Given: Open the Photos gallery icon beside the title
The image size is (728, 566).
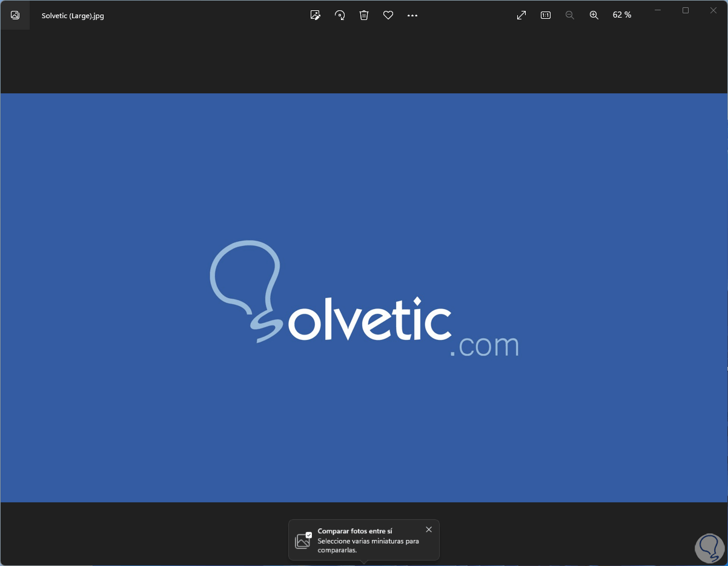Looking at the screenshot, I should tap(15, 15).
